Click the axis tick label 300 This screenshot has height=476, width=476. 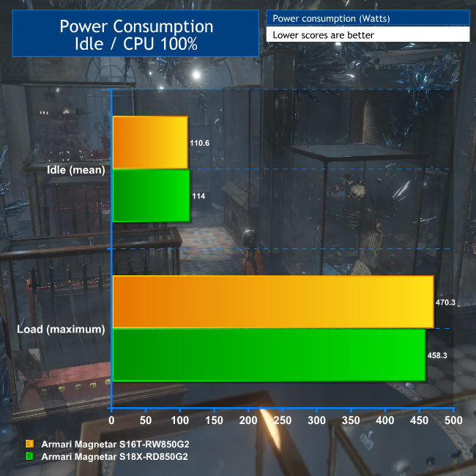(317, 420)
